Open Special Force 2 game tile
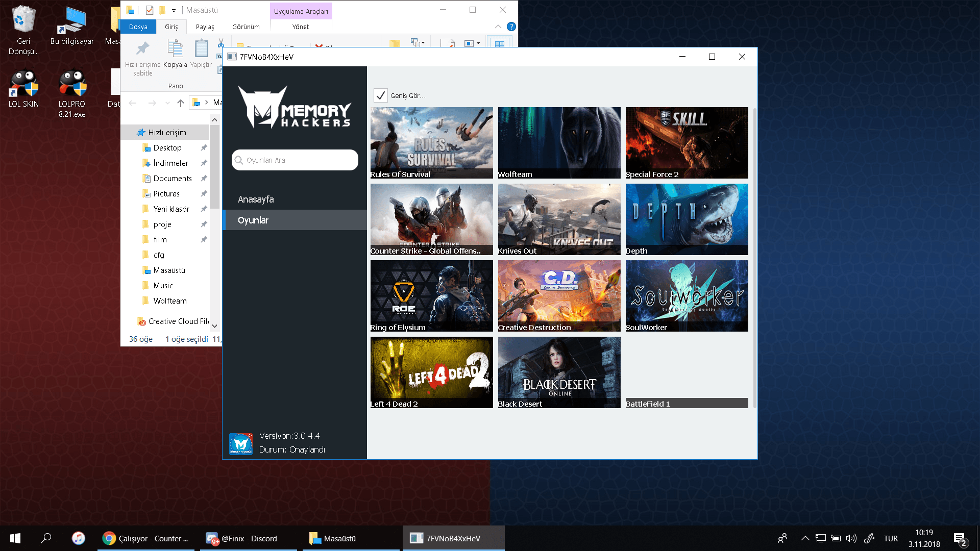The image size is (980, 551). click(x=687, y=143)
